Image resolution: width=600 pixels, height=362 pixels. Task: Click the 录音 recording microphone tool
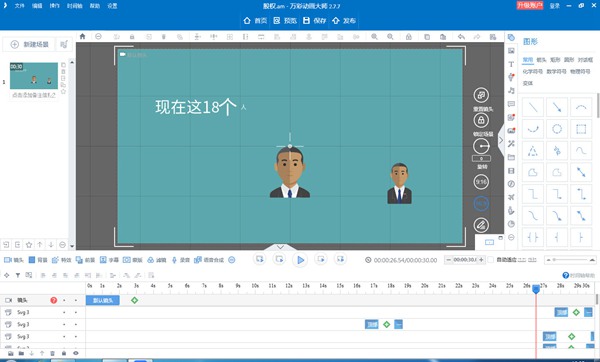pos(180,260)
